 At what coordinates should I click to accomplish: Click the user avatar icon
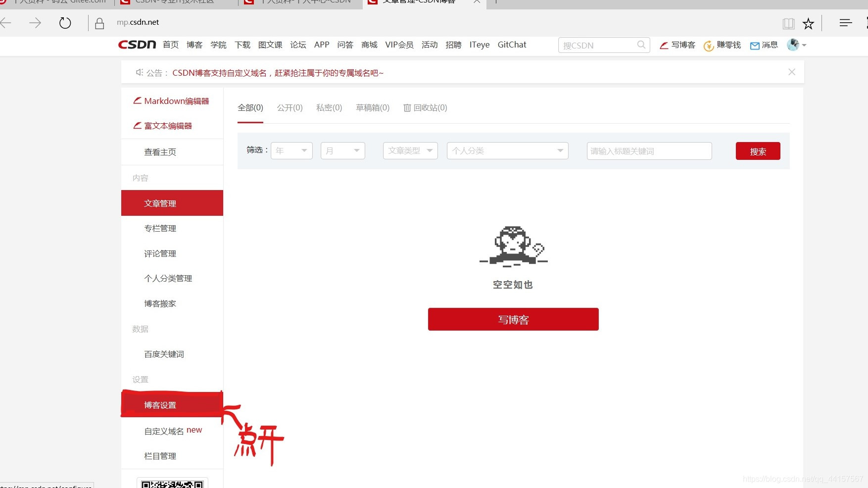(793, 45)
